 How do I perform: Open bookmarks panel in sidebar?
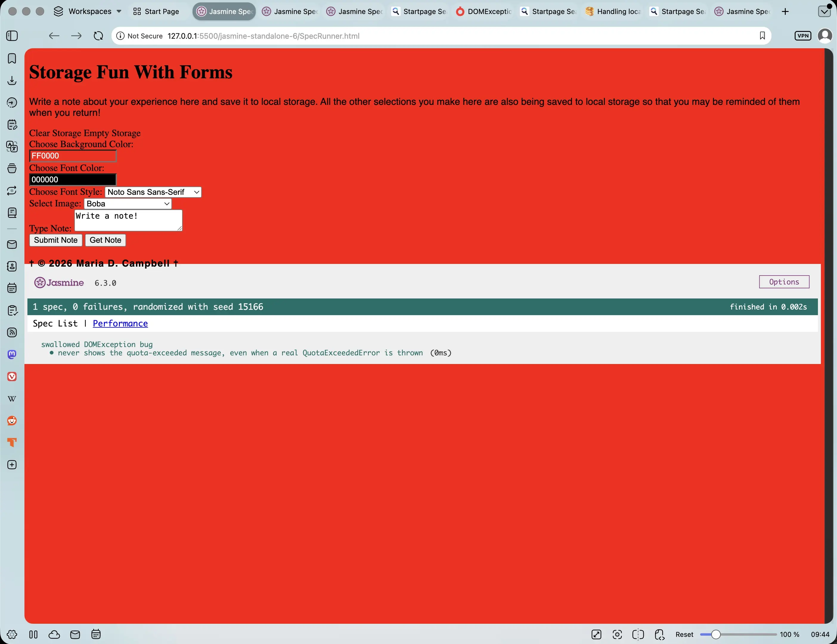12,58
